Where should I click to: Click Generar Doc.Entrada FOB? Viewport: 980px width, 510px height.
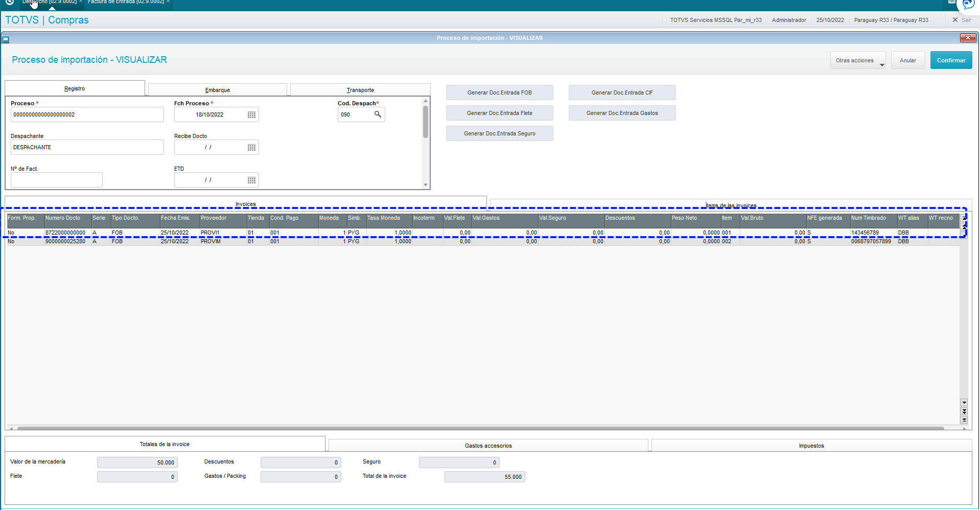(500, 92)
